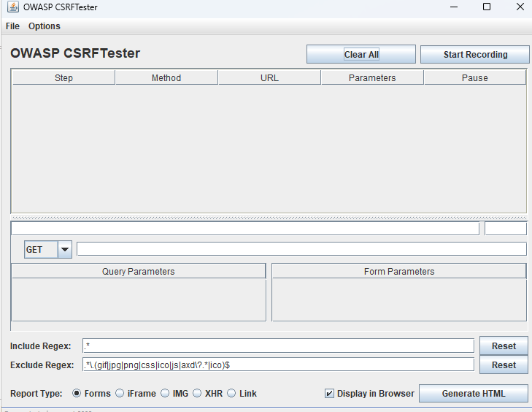Screen dimensions: 532x412
Task: Click the Pause column header
Action: 474,77
